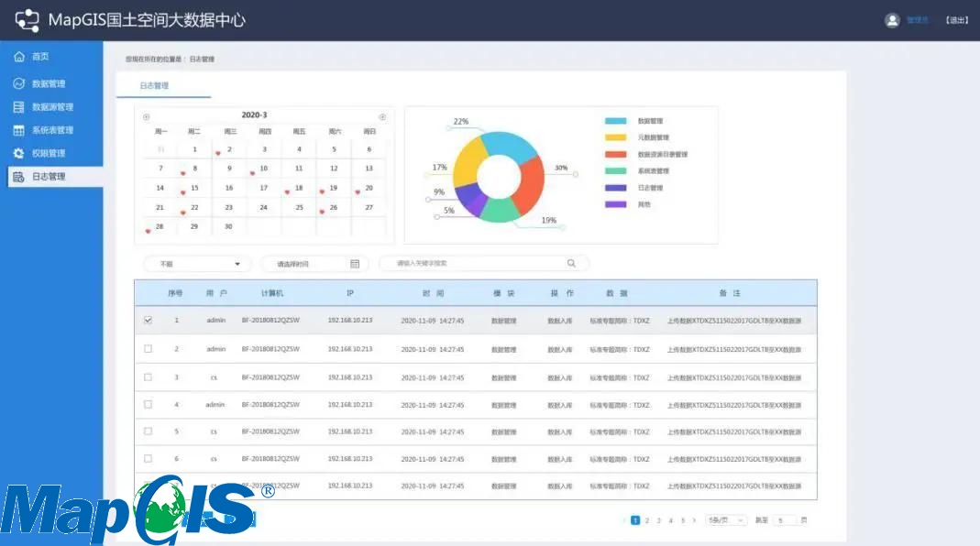Viewport: 980px width, 546px height.
Task: Go to page 2 of the log table
Action: pos(647,520)
